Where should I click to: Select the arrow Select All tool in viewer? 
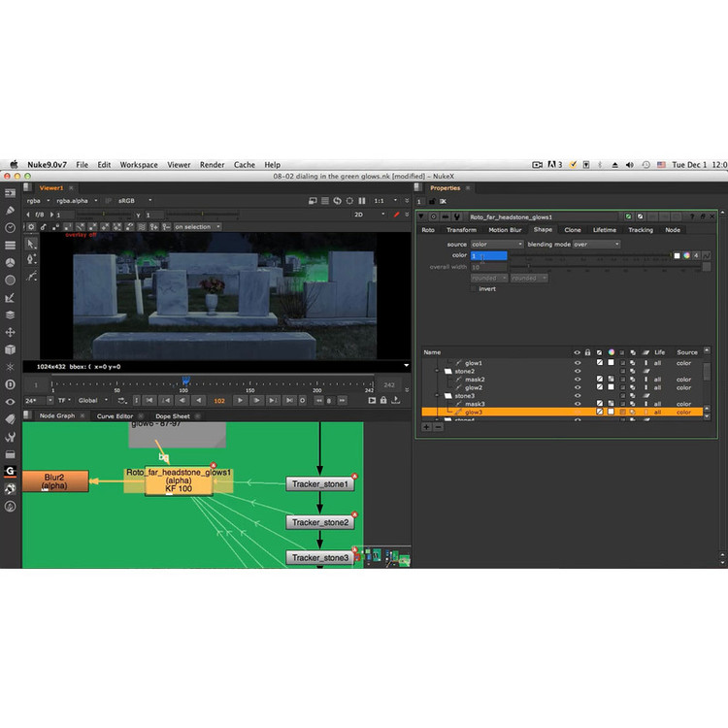[x=31, y=244]
